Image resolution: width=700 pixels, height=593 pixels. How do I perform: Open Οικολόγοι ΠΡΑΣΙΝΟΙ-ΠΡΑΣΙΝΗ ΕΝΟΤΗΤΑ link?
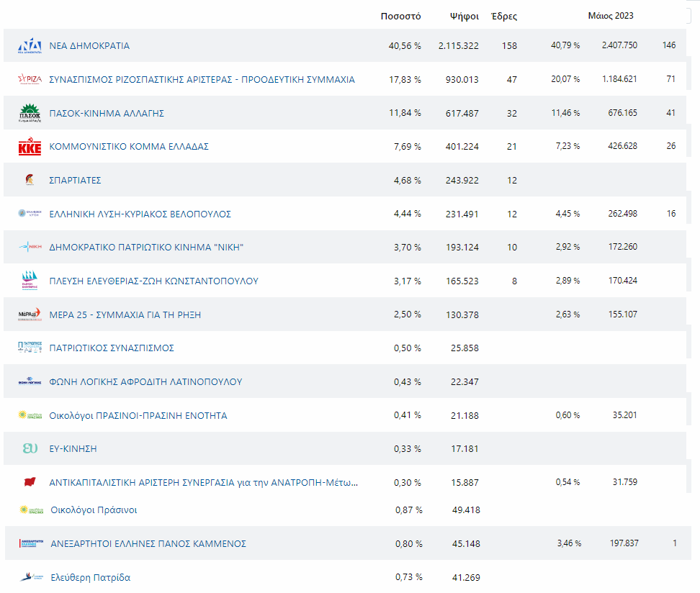click(x=138, y=416)
